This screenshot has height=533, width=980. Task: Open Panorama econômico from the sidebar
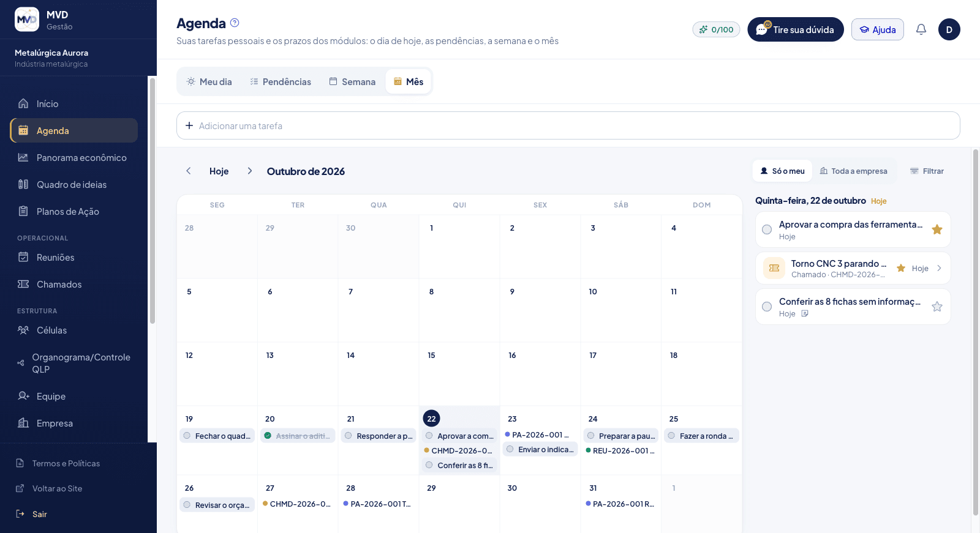click(x=73, y=157)
